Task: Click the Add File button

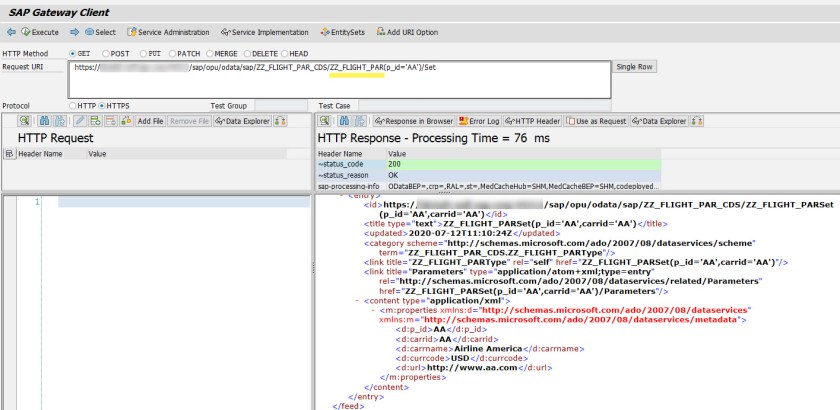Action: tap(150, 121)
